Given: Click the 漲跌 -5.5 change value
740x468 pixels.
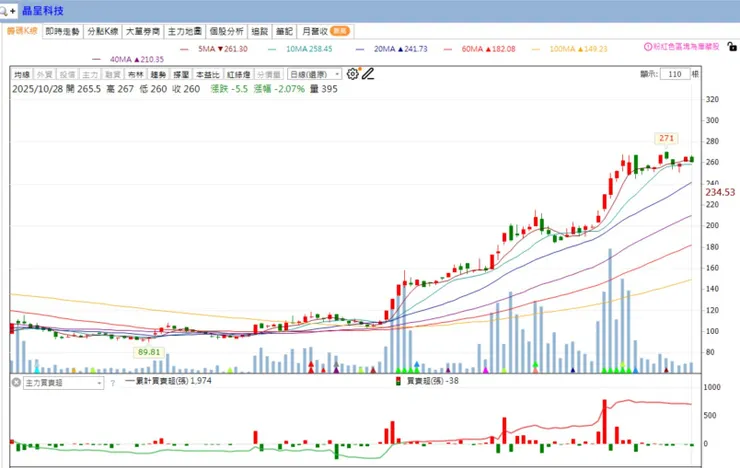Looking at the screenshot, I should tap(229, 89).
